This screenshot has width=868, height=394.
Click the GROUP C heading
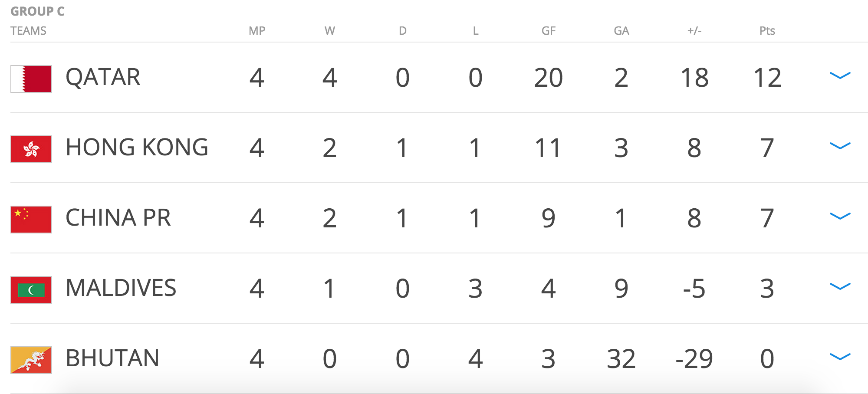tap(37, 11)
